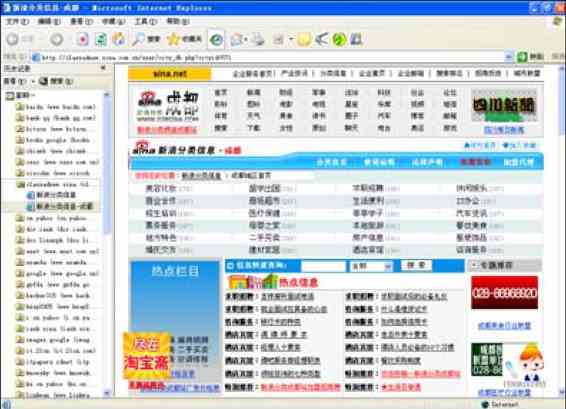
Task: Click inside the address bar URL field
Action: pyautogui.click(x=271, y=57)
